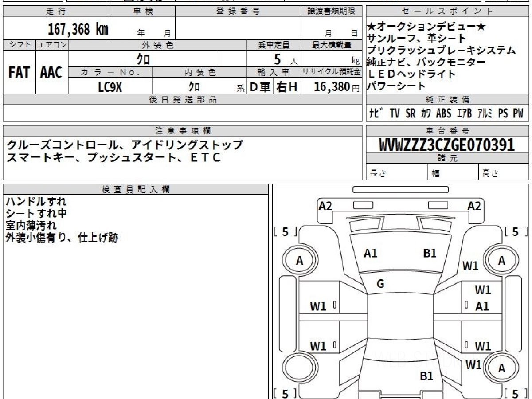This screenshot has height=399, width=532.
Task: Click the 最大積載量 header cell
Action: coord(332,45)
